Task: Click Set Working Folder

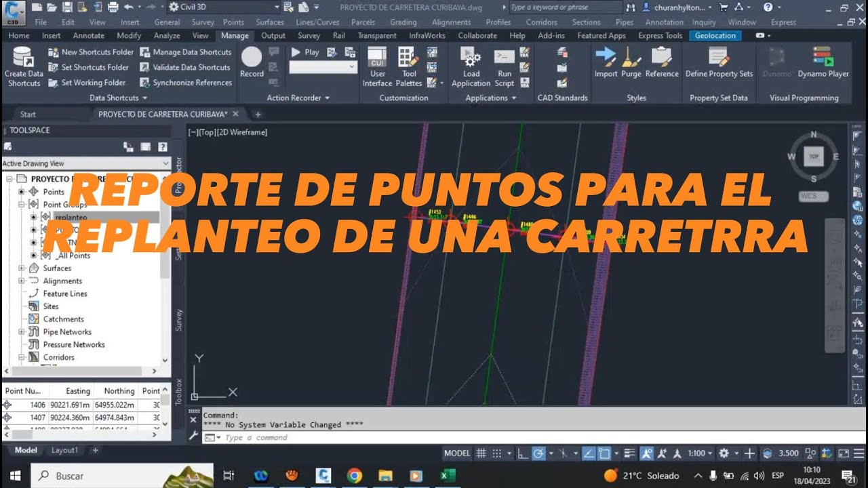Action: coord(87,83)
